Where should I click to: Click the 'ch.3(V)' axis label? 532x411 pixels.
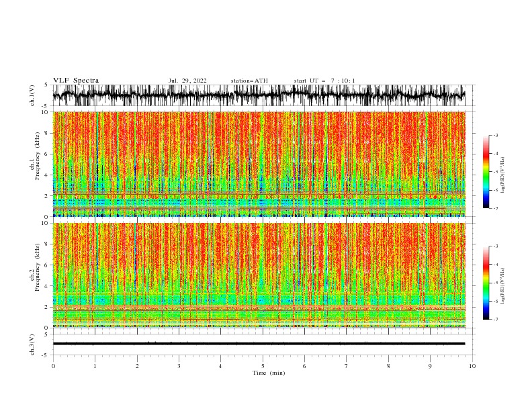(x=32, y=345)
